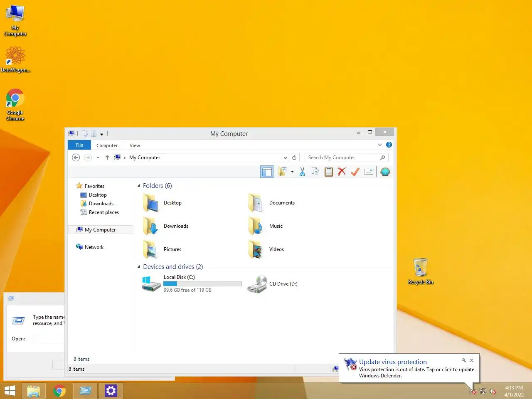Select the Recycle Bin desktop icon
Viewport: 532px width, 399px height.
[421, 271]
